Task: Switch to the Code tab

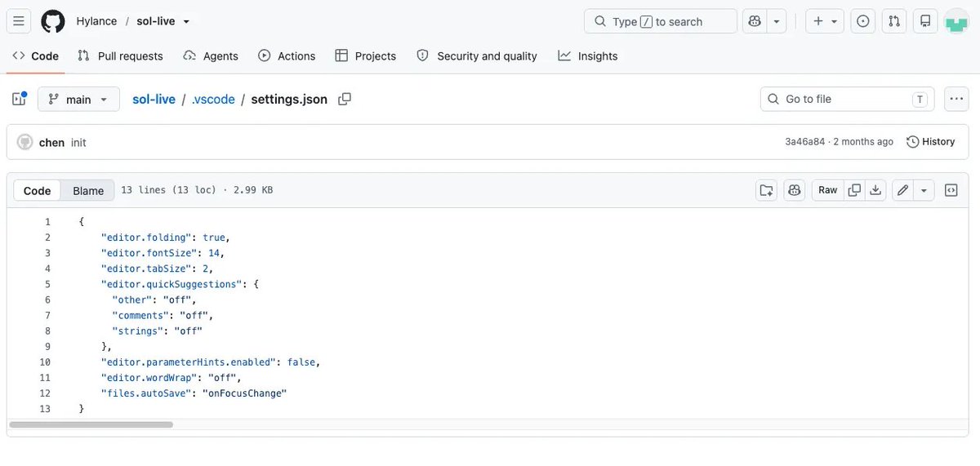Action: pos(36,55)
